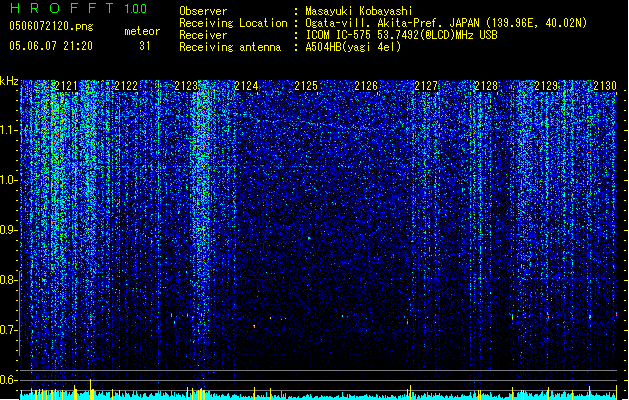Click the 2125 time marker
Image resolution: width=629 pixels, height=400 pixels.
(x=306, y=86)
